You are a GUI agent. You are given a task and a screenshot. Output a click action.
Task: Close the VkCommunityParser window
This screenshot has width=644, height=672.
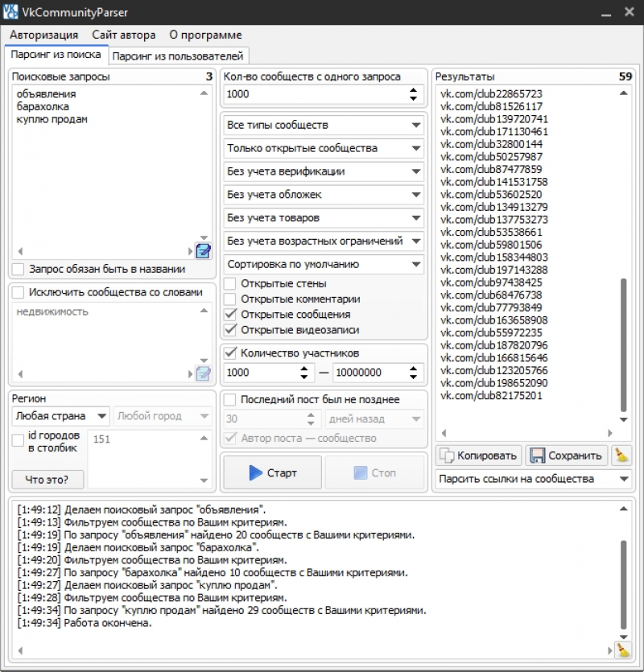pyautogui.click(x=629, y=11)
